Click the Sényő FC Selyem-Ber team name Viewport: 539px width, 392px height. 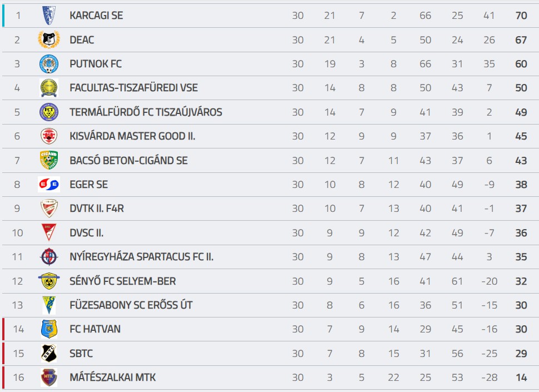point(123,281)
